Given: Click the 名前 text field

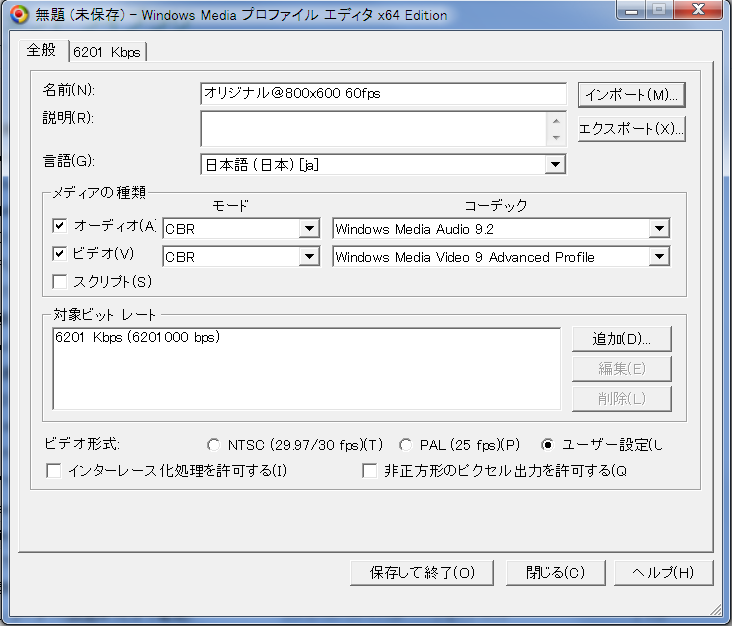Looking at the screenshot, I should [383, 94].
